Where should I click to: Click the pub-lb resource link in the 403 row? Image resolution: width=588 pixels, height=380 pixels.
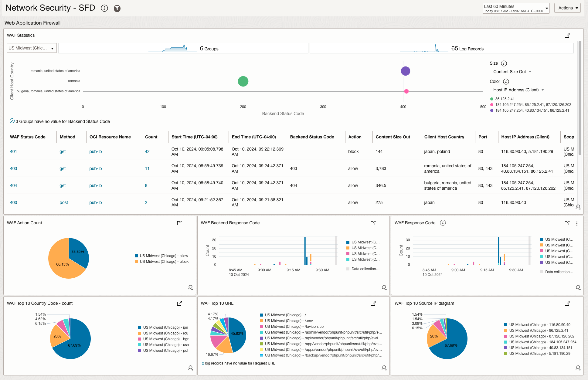coord(95,168)
